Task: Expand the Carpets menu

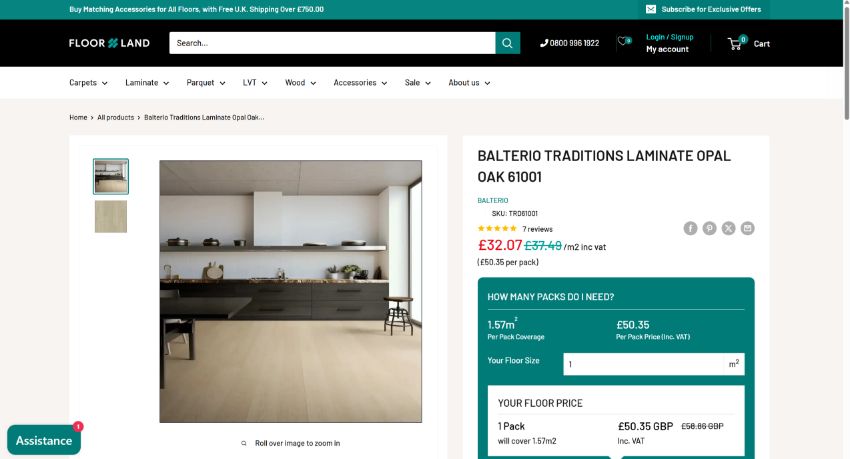Action: [88, 83]
